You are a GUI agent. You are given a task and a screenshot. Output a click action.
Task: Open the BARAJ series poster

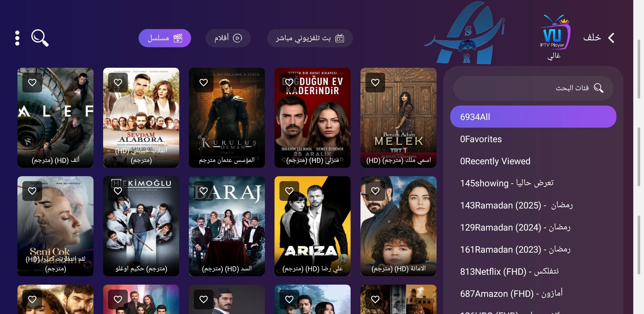coord(227,226)
